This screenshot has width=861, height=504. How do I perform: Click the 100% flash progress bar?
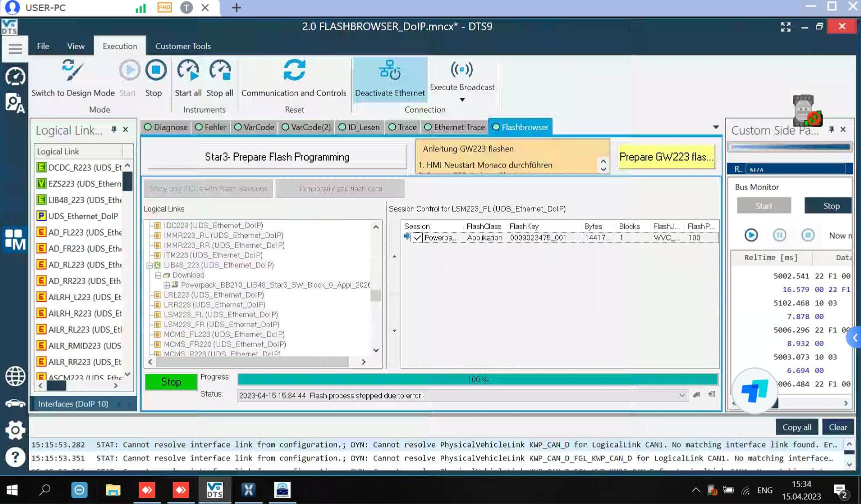click(x=478, y=379)
